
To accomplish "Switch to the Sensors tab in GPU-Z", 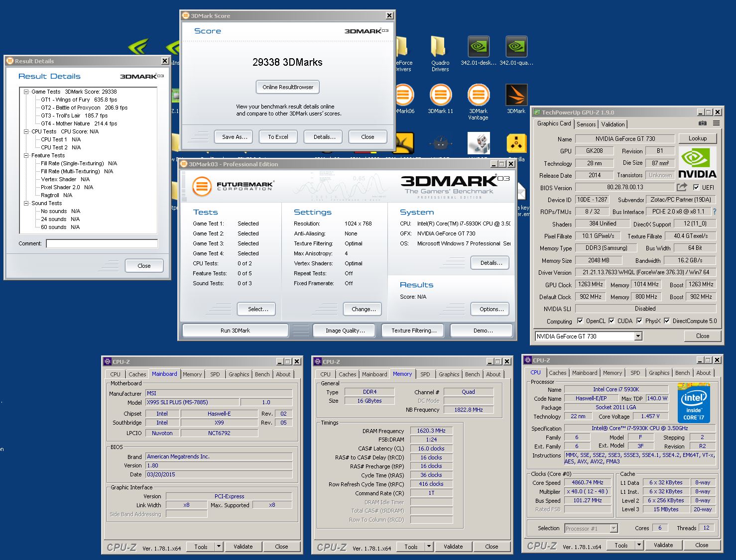I will click(x=586, y=124).
